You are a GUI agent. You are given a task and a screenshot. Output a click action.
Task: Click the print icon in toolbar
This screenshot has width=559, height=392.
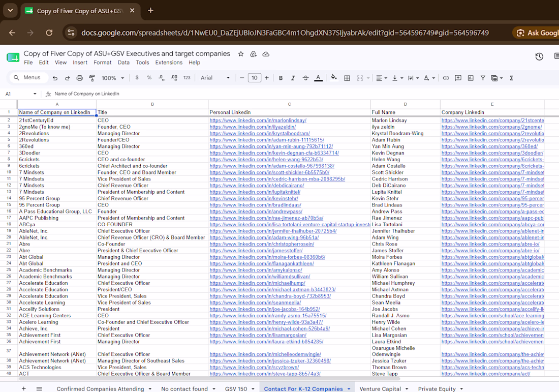pyautogui.click(x=79, y=78)
